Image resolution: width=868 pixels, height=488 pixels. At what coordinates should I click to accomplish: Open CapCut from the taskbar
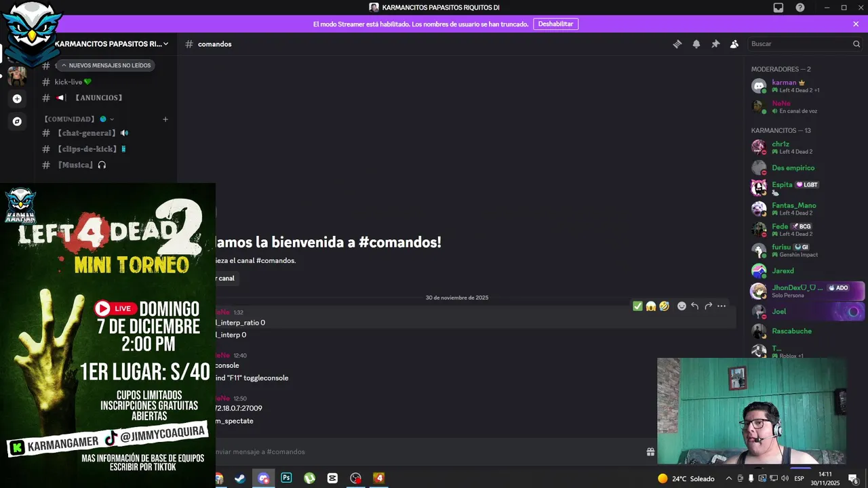332,478
